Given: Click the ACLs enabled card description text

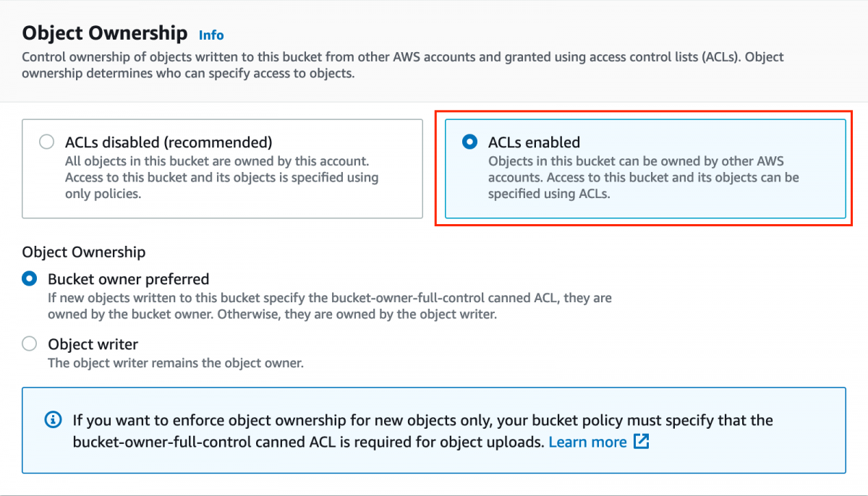Looking at the screenshot, I should 643,177.
